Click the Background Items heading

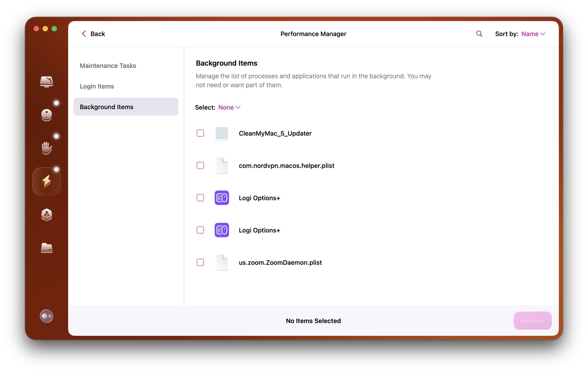click(226, 63)
